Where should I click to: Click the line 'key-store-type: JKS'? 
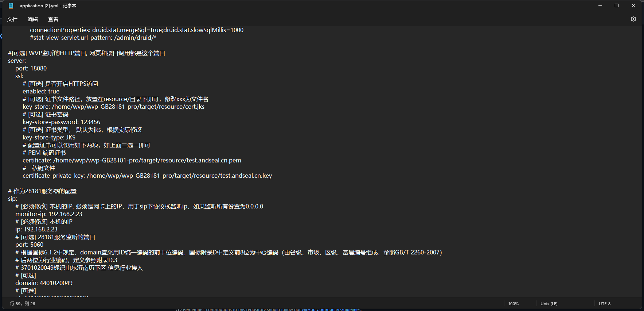click(x=49, y=137)
